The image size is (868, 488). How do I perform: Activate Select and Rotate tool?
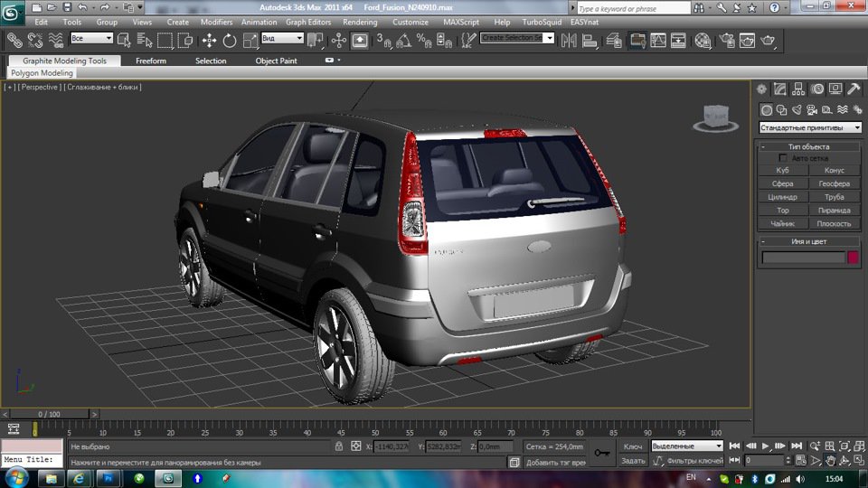229,40
